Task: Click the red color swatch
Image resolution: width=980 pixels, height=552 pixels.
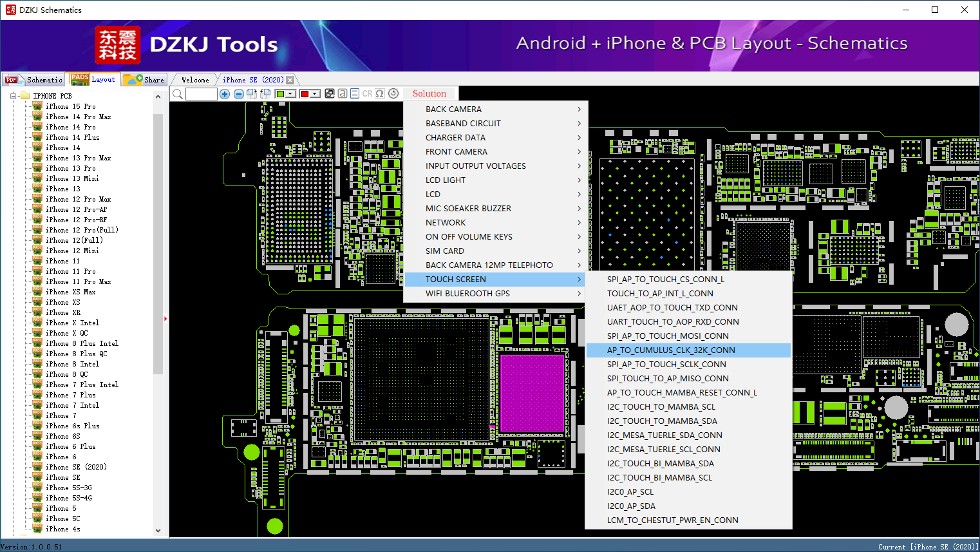Action: (305, 94)
